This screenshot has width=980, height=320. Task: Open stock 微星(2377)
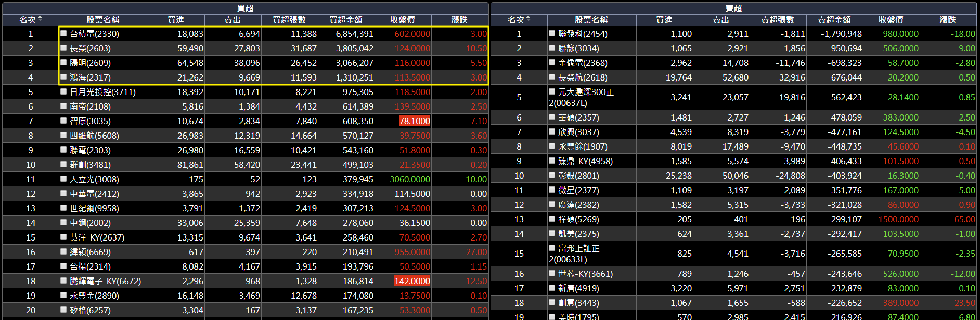(x=578, y=190)
